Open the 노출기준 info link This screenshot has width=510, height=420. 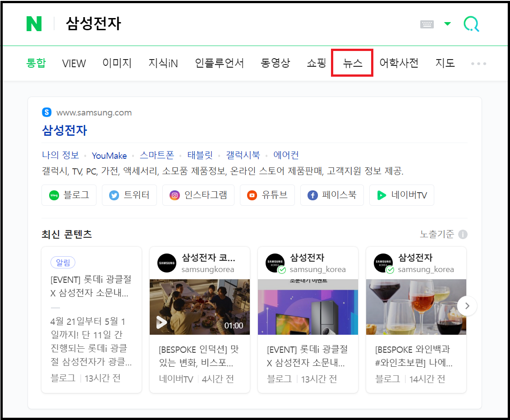coord(437,234)
